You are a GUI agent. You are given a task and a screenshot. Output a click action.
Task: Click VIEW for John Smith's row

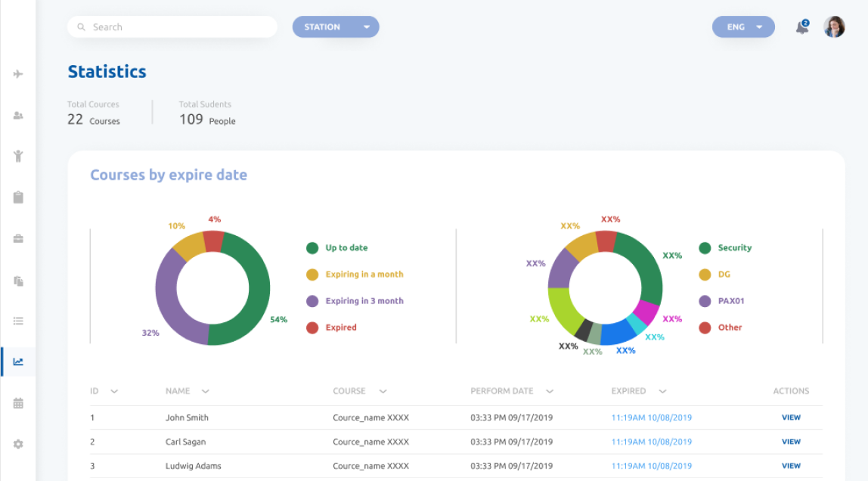[x=791, y=417]
